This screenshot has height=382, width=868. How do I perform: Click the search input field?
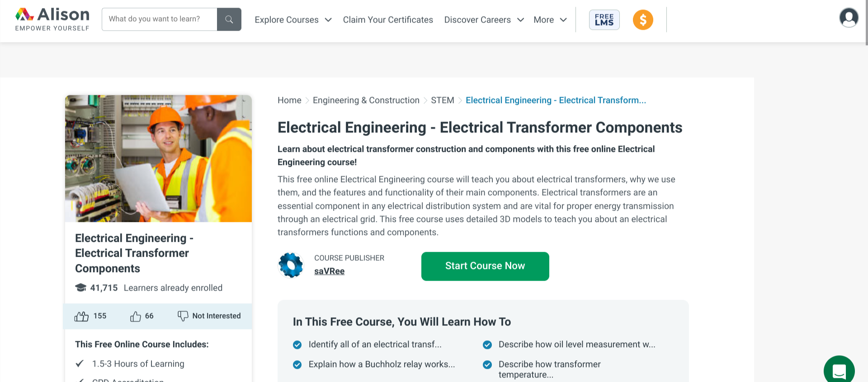coord(159,19)
